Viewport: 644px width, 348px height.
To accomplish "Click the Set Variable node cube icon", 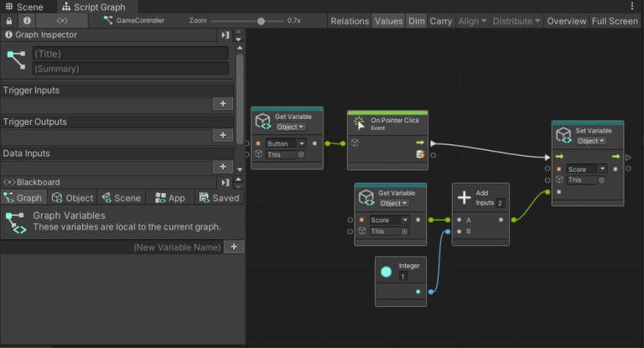I will coord(564,136).
